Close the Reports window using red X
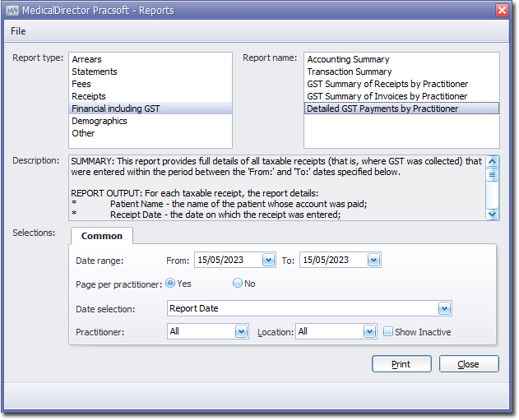Screen dimensions: 519x420 pos(502,10)
